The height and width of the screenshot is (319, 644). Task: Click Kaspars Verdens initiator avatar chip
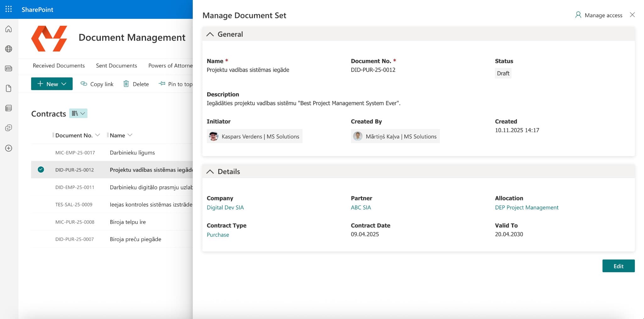pyautogui.click(x=254, y=136)
